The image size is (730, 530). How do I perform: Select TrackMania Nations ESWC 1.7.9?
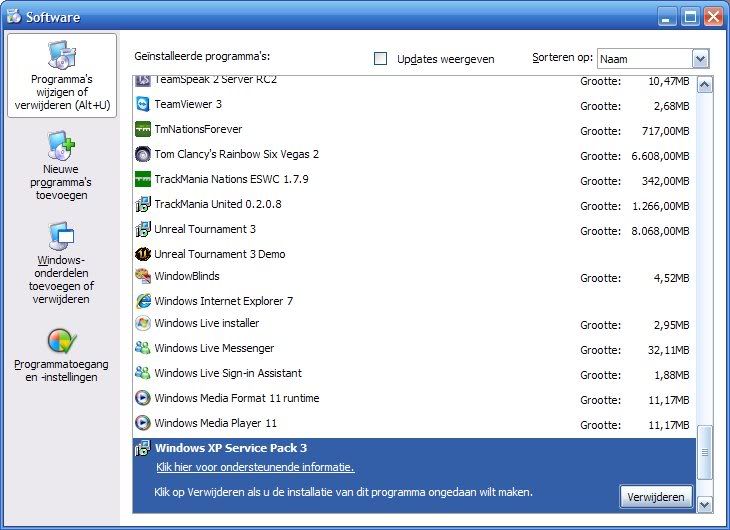[231, 179]
